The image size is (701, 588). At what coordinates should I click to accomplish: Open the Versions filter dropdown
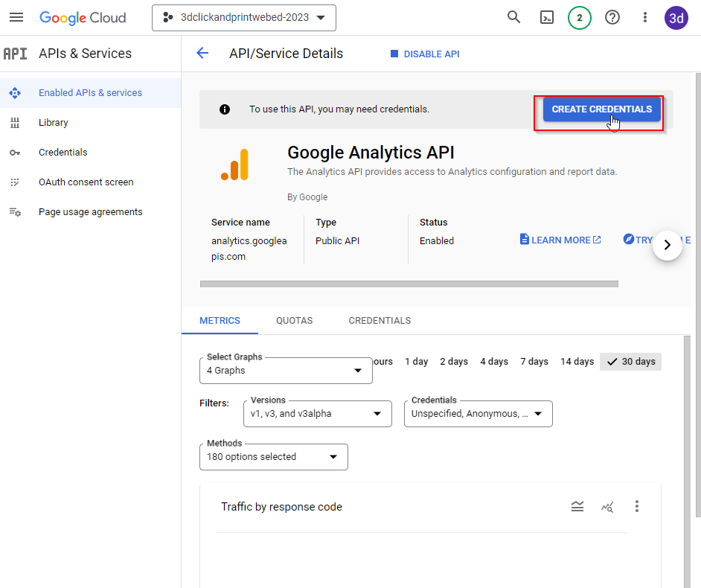coord(317,414)
